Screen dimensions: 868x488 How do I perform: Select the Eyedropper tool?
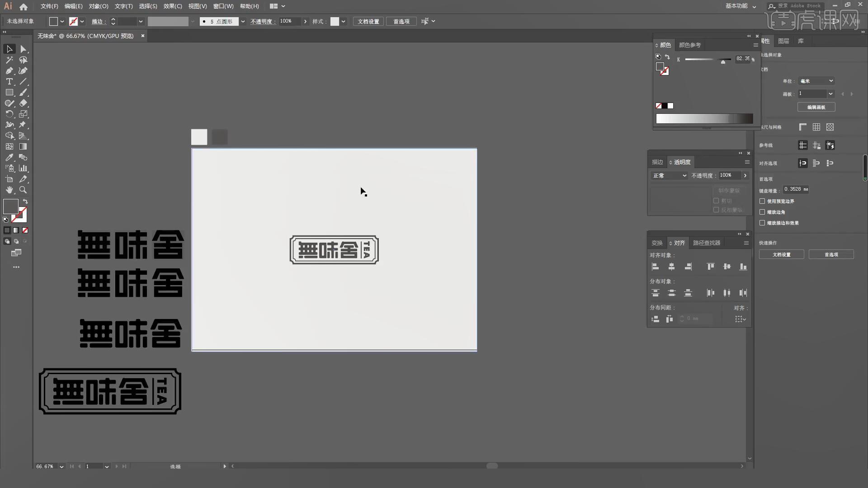[x=9, y=158]
